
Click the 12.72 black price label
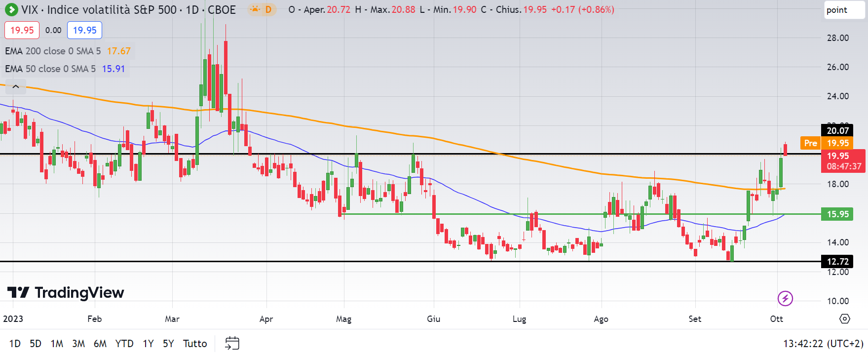pyautogui.click(x=838, y=262)
